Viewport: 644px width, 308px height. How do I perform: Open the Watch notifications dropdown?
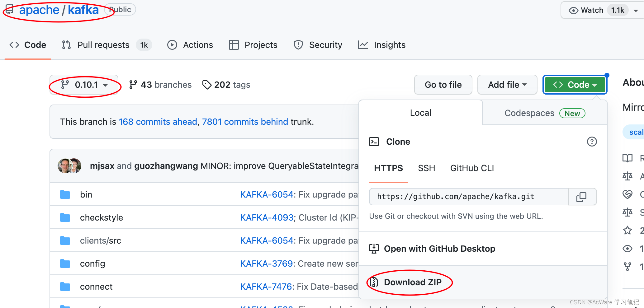point(602,10)
